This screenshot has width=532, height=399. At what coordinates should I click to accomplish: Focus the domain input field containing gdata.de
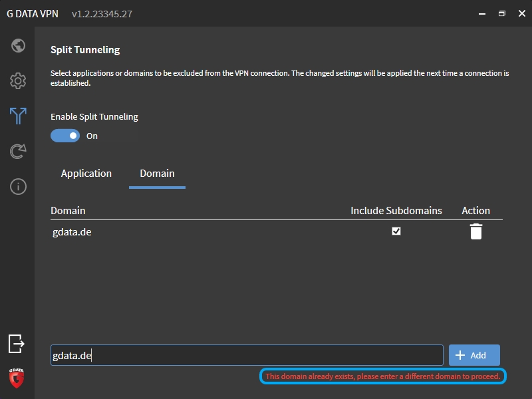point(247,355)
